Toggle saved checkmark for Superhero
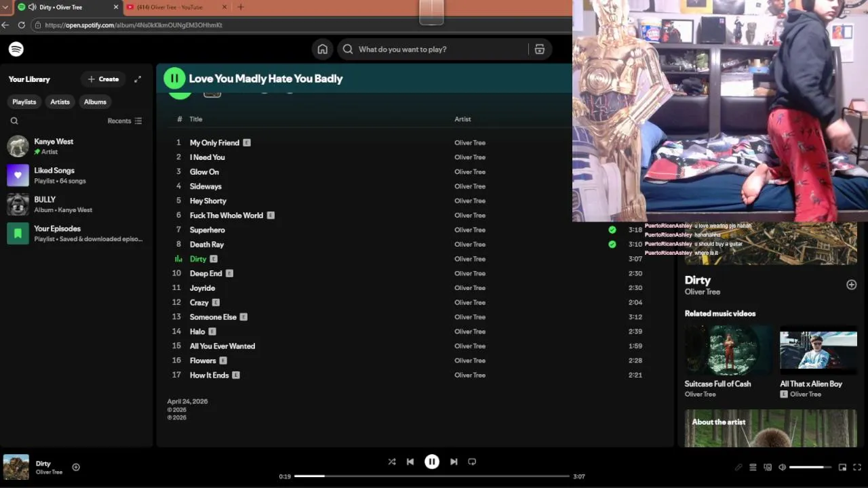868x488 pixels. [x=612, y=230]
